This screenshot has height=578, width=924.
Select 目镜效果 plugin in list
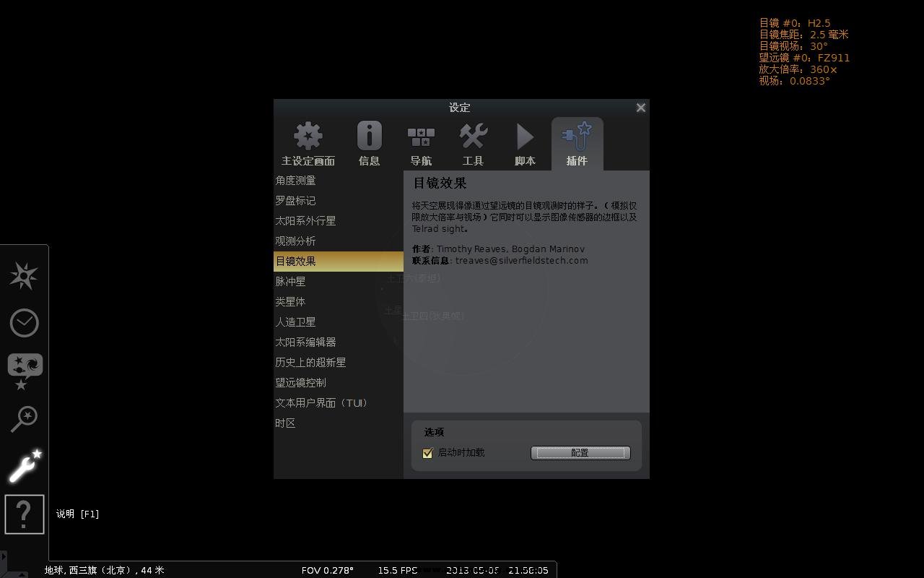pyautogui.click(x=339, y=262)
